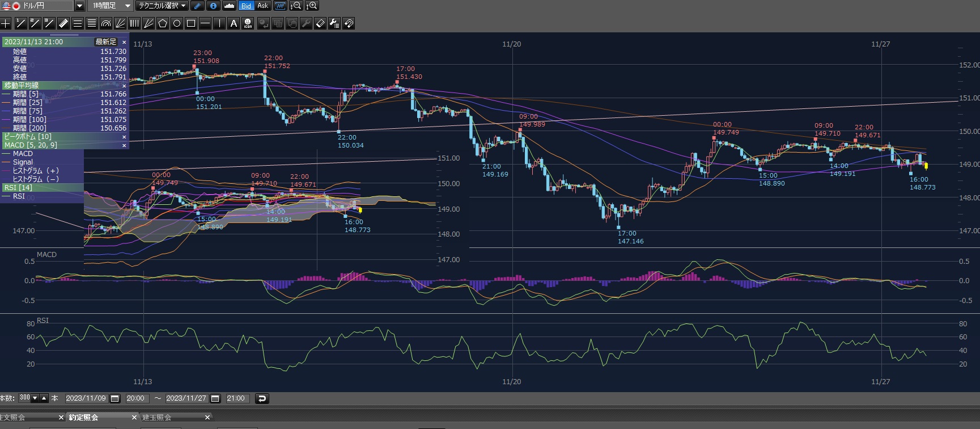
Task: Select the Fibonacci fan drawing tool
Action: tap(120, 23)
